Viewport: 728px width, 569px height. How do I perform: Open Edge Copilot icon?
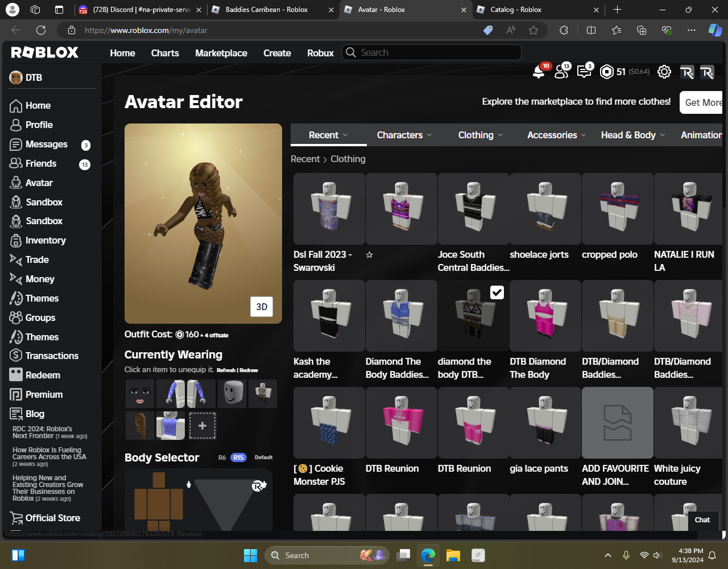point(714,31)
